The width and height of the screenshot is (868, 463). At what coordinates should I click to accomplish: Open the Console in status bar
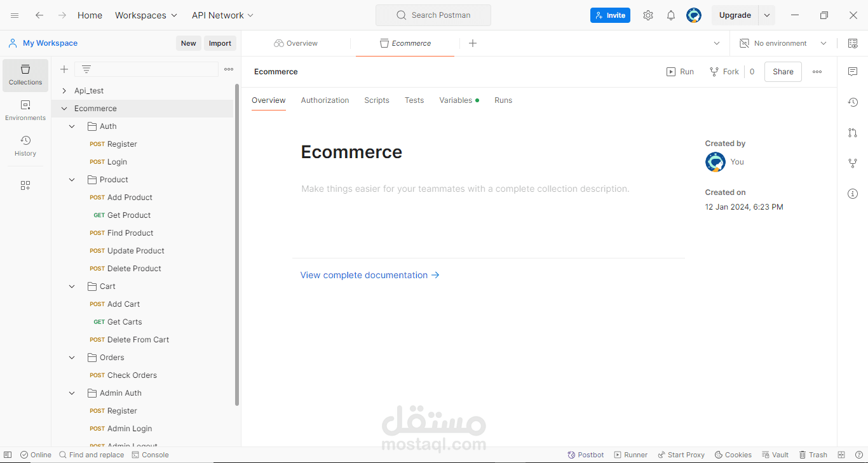[151, 455]
